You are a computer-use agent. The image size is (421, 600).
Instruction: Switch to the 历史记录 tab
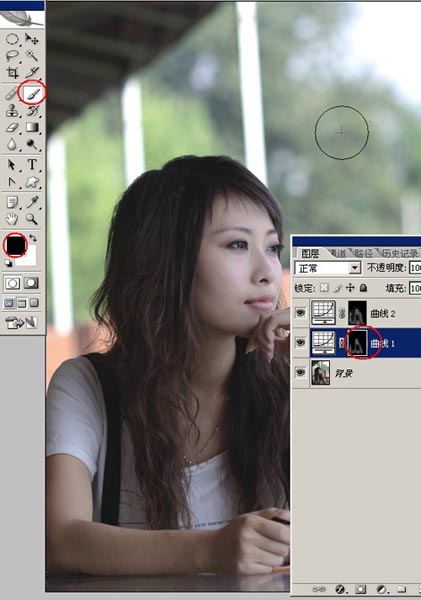pos(400,253)
